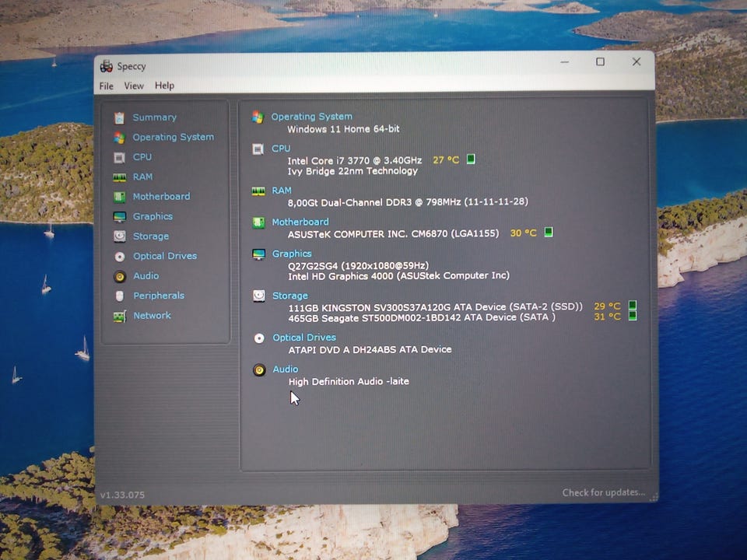
Task: Click Intel Core i7 3770 @ 3.40GHz text
Action: 355,161
